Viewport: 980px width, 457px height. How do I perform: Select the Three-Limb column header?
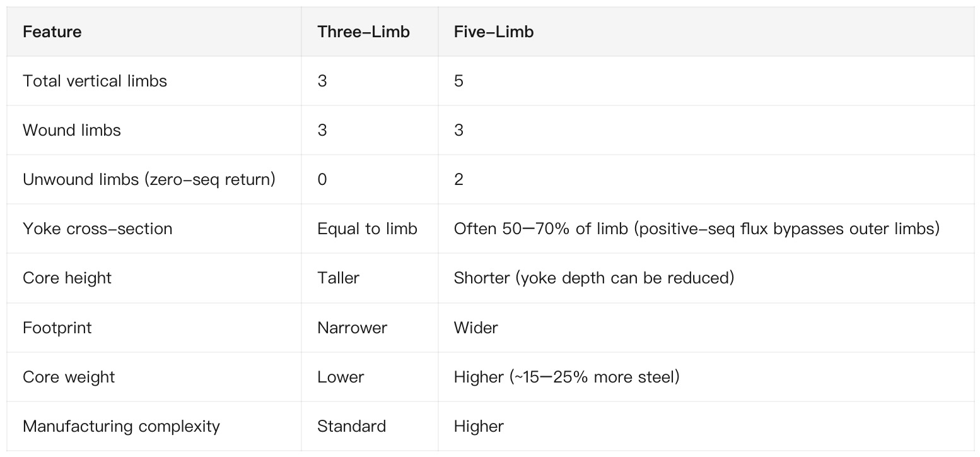point(364,32)
